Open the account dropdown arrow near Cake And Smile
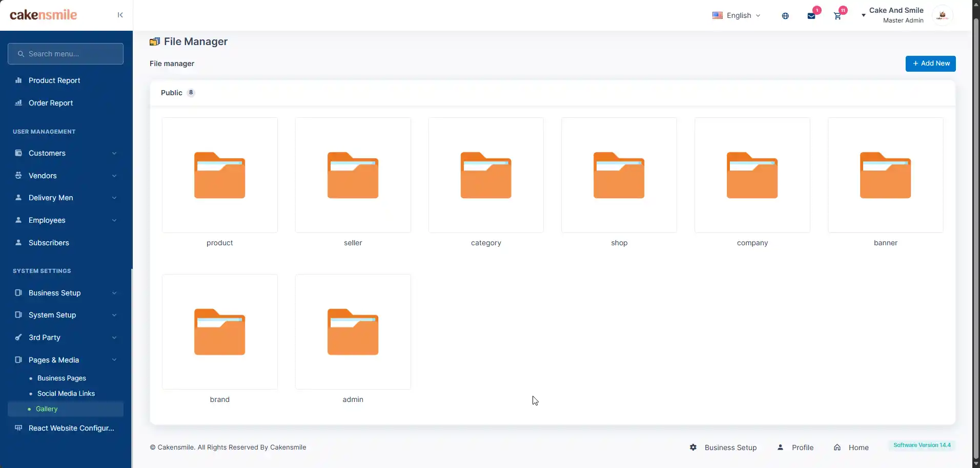Viewport: 980px width, 468px height. click(864, 15)
